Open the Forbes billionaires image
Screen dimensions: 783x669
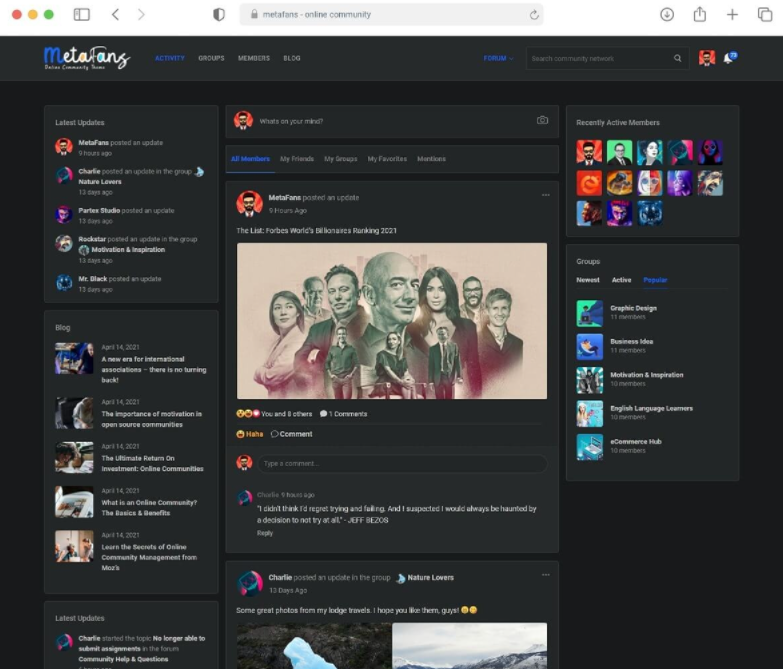392,321
